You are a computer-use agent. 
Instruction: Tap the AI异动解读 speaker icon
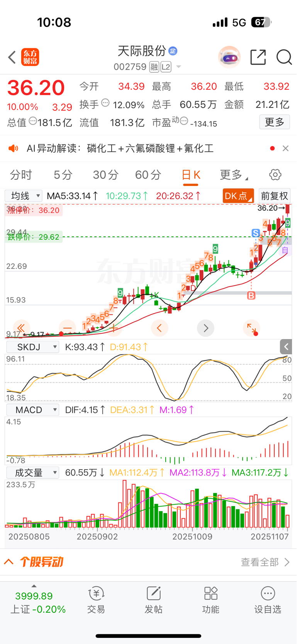[x=14, y=149]
